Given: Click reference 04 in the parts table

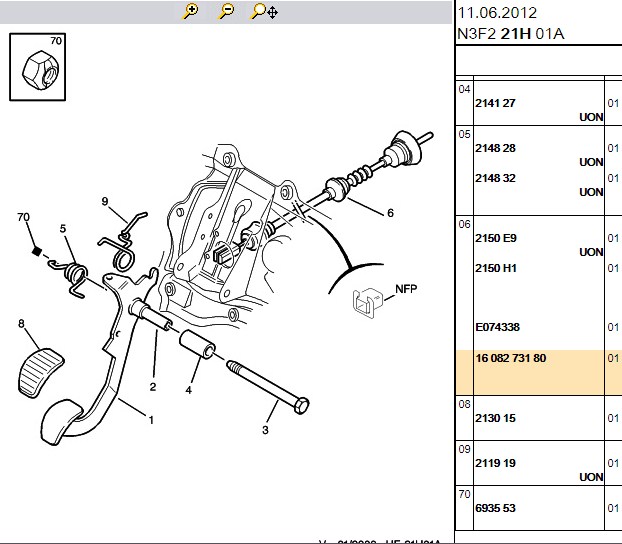Looking at the screenshot, I should pos(464,89).
